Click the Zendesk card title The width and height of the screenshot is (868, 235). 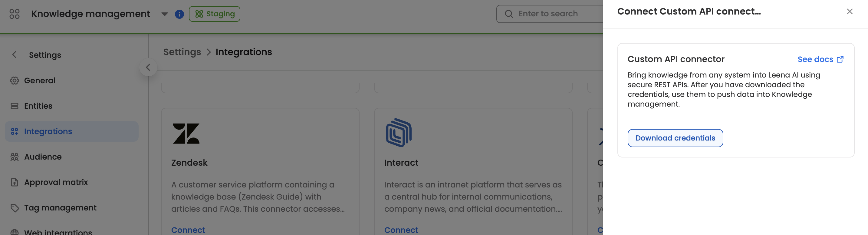point(189,163)
